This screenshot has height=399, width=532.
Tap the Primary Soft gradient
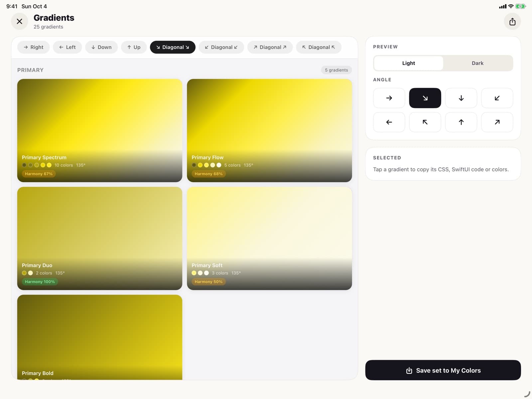click(269, 238)
